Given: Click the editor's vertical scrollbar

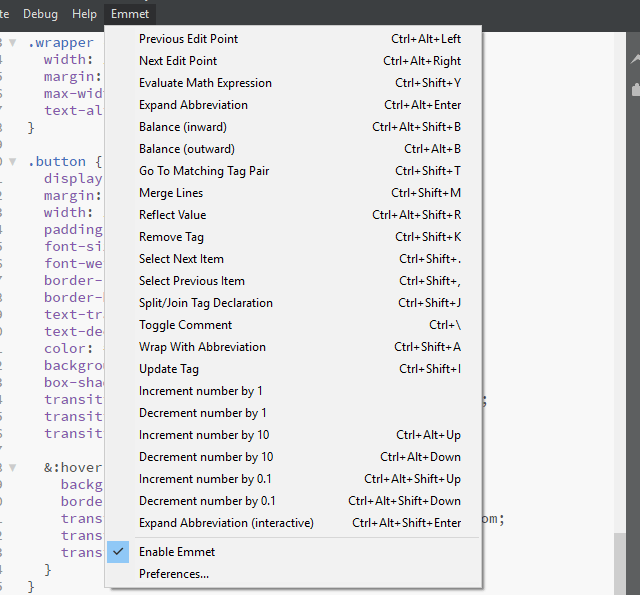Looking at the screenshot, I should pos(620,300).
